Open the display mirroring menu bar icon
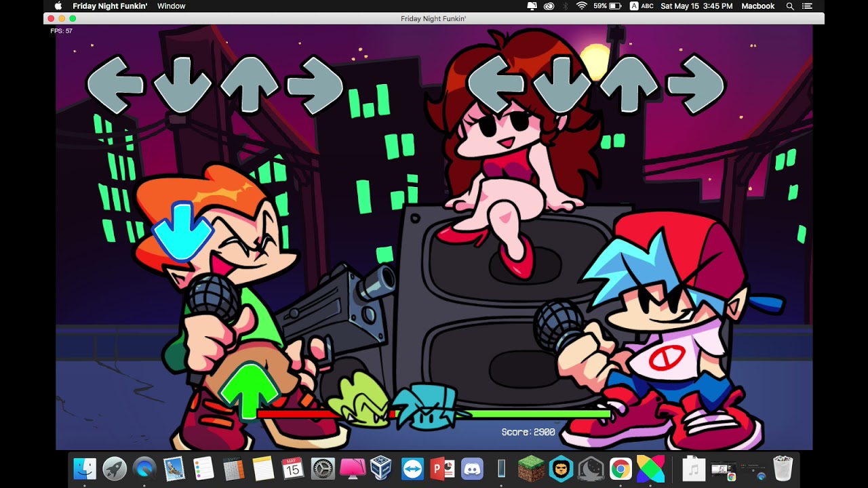Viewport: 868px width, 488px height. [532, 6]
